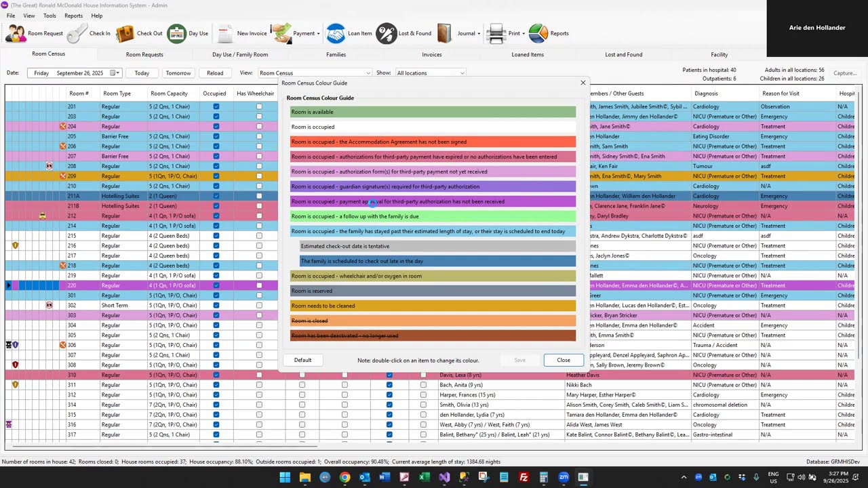Image resolution: width=868 pixels, height=488 pixels.
Task: Click the status icon beside room 302
Action: point(49,305)
